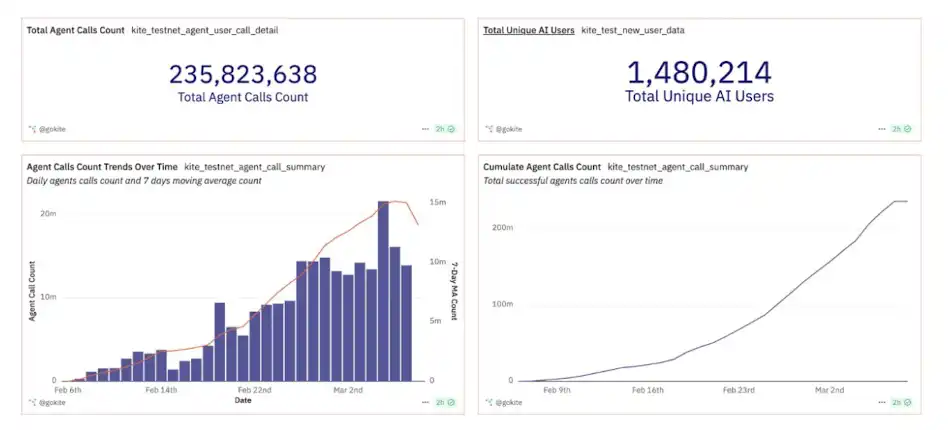Click the 2h refresh status badge on Total Unique AI Users panel
Viewport: 950px width, 430px height.
[x=902, y=129]
